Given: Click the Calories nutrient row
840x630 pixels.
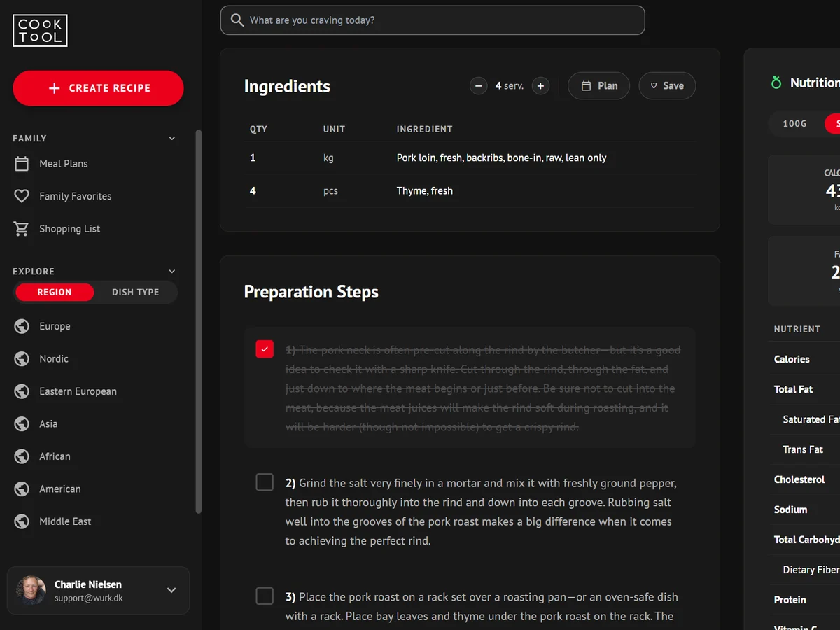Looking at the screenshot, I should pyautogui.click(x=804, y=359).
